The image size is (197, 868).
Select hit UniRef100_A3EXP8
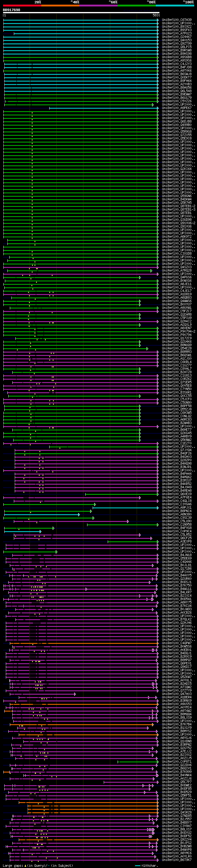pyautogui.click(x=177, y=542)
